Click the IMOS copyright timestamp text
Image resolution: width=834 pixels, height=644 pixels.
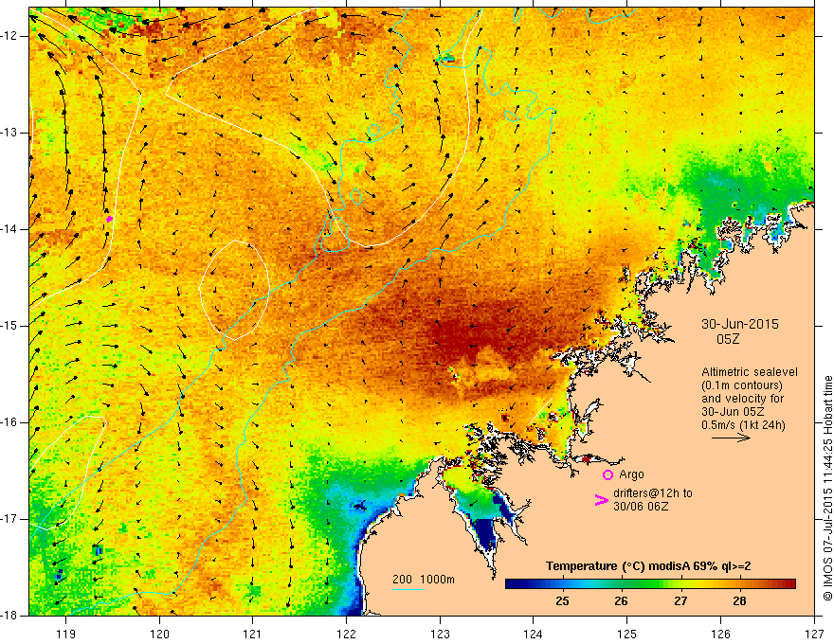click(827, 489)
